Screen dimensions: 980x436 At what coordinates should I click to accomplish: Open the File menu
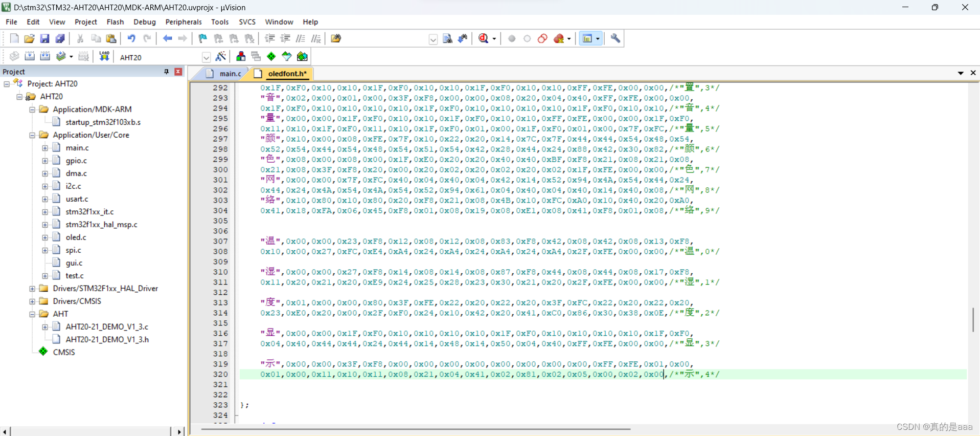[11, 22]
